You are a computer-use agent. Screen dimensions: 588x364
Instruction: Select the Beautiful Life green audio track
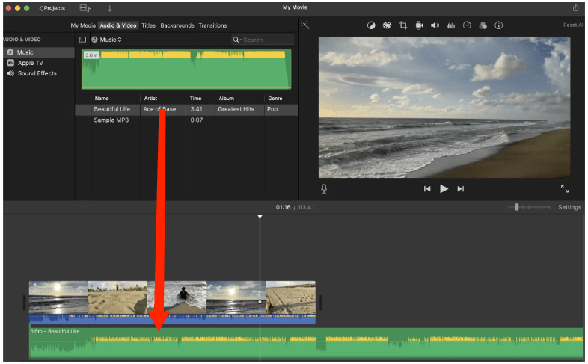click(x=306, y=344)
